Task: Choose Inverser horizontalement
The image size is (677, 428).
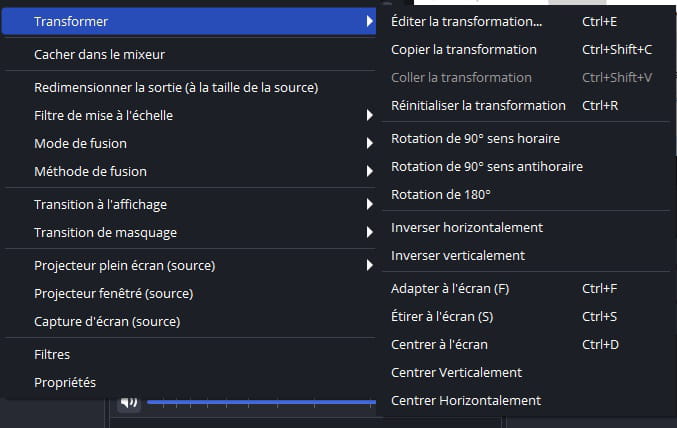Action: click(525, 227)
